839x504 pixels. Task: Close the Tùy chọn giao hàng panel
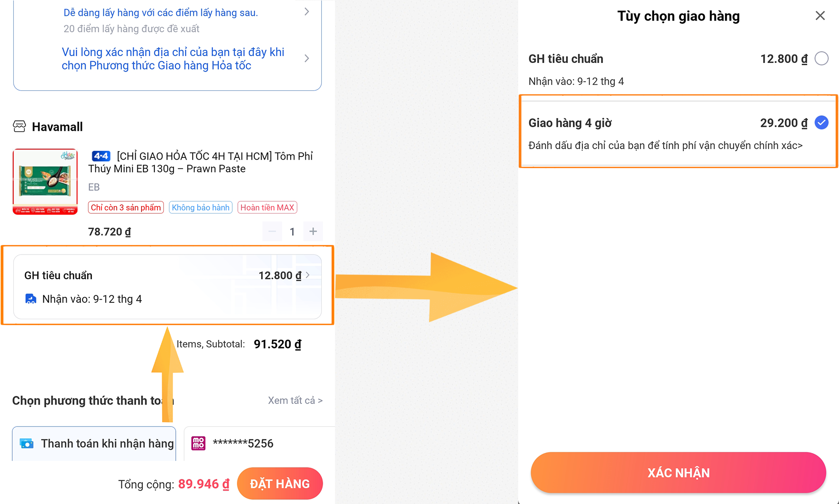coord(820,16)
